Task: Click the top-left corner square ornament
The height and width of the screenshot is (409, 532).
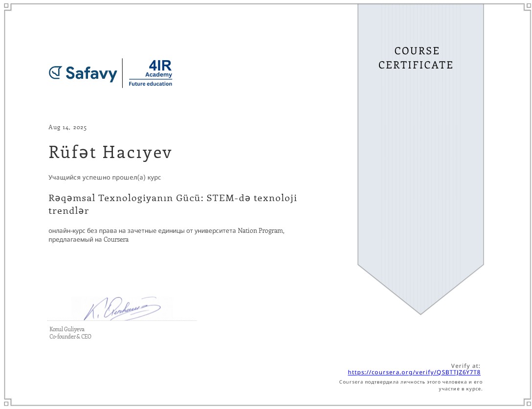Action: pyautogui.click(x=6, y=6)
